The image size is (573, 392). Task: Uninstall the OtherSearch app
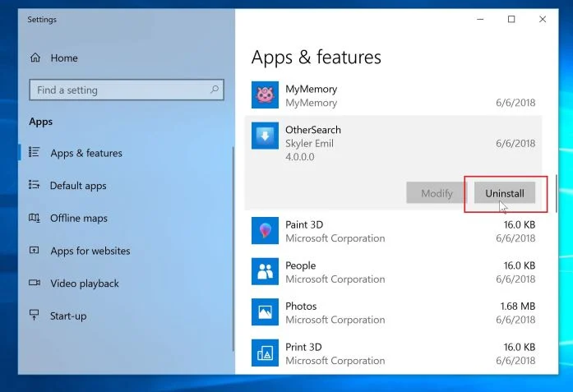[505, 193]
